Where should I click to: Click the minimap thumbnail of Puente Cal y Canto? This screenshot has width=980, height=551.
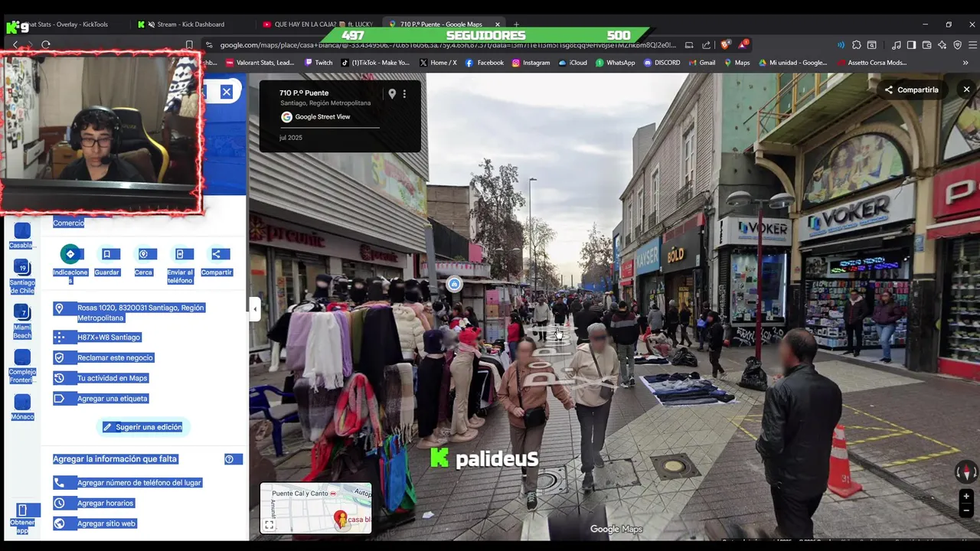(315, 508)
